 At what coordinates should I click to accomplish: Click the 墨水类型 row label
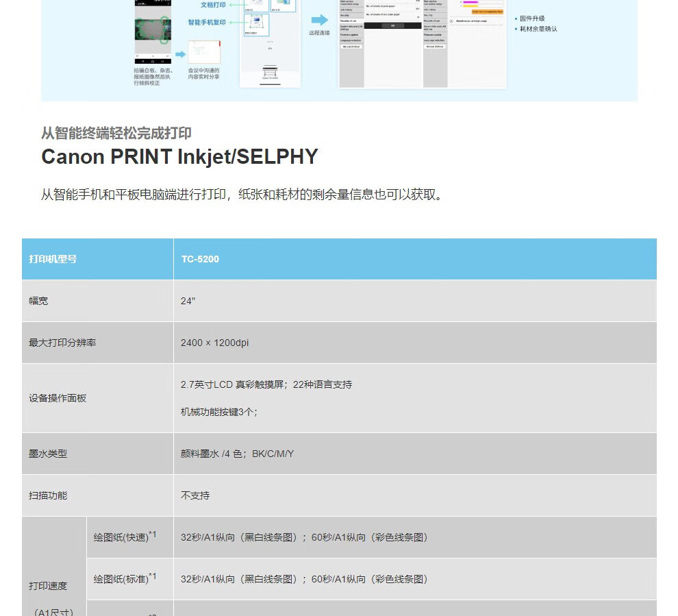(x=48, y=454)
